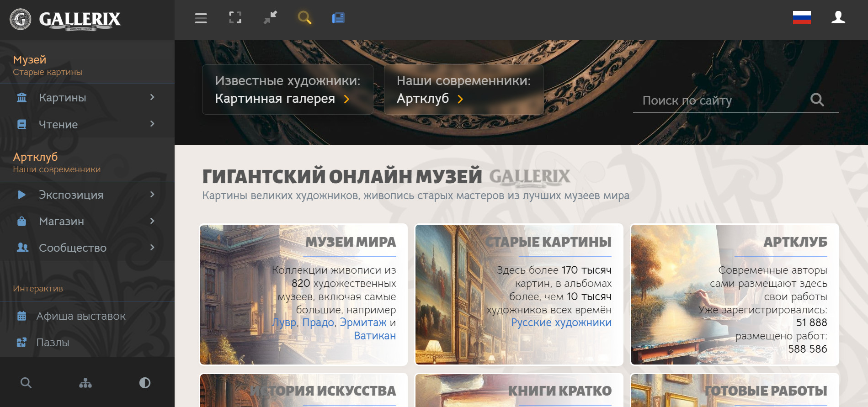868x407 pixels.
Task: Open the Пазлы menu item
Action: pos(87,343)
